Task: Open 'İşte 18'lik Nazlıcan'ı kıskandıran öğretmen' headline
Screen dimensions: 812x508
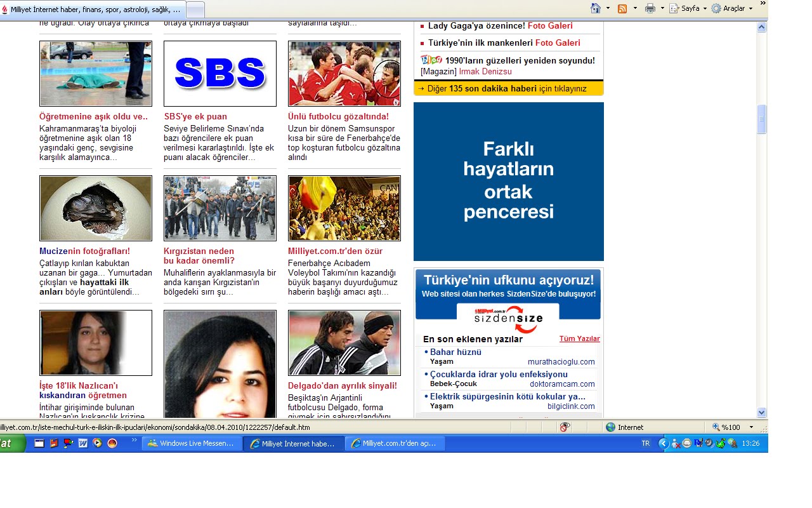Action: click(83, 391)
